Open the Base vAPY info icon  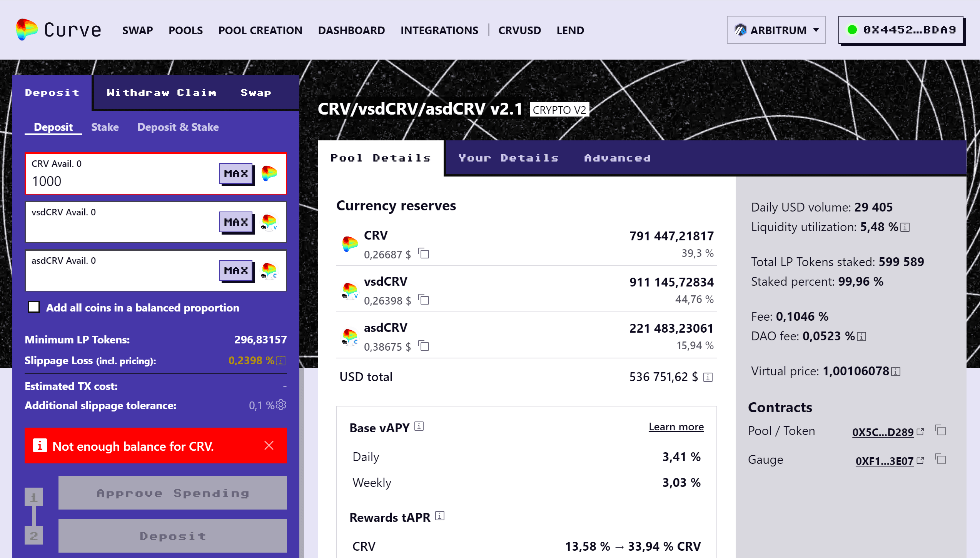pos(419,426)
